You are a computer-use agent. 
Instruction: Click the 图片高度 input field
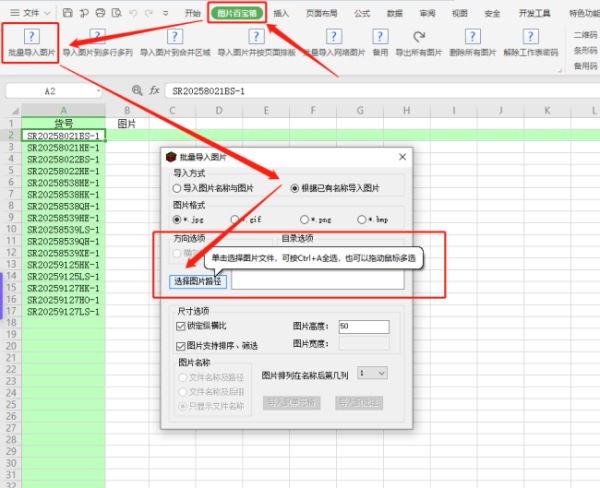364,326
